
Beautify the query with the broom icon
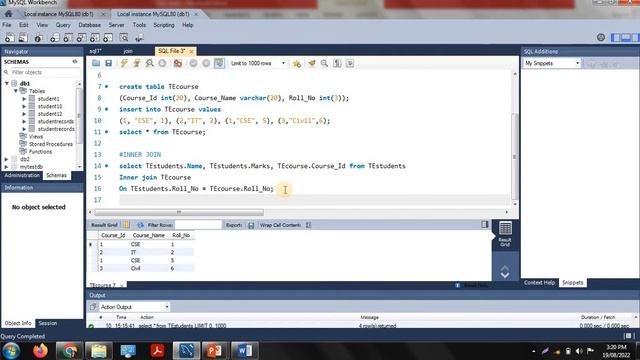click(x=312, y=63)
